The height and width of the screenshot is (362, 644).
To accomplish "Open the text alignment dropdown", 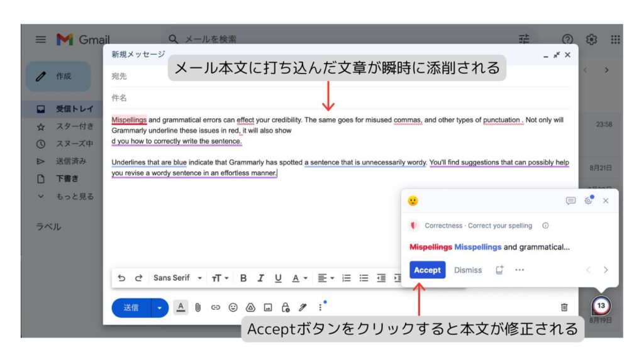I will point(326,278).
